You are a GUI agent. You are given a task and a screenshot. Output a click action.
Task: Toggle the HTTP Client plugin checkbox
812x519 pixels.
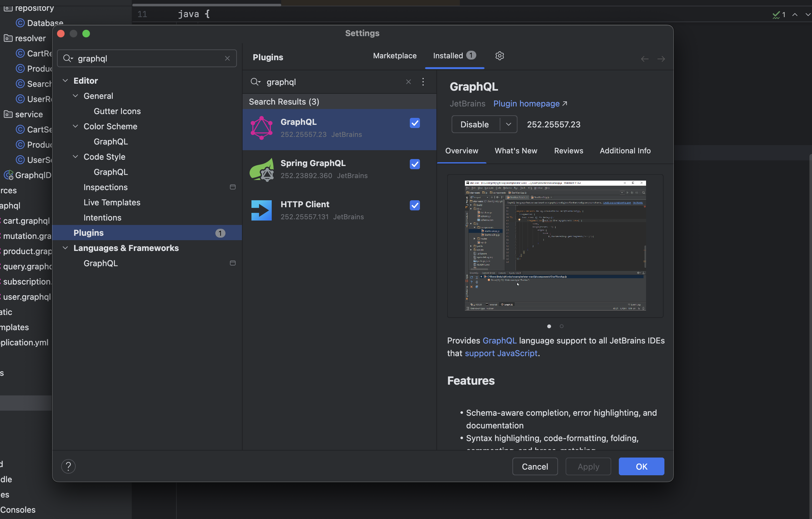click(x=415, y=205)
